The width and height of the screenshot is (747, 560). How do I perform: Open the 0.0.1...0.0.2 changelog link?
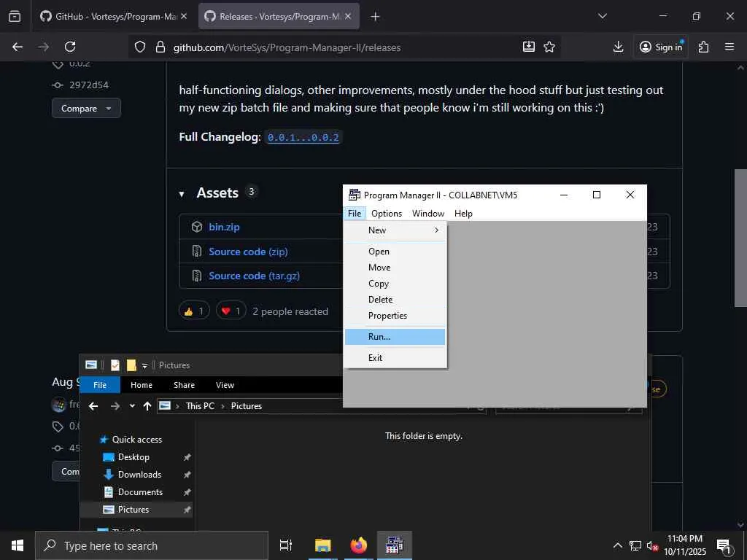pos(303,138)
